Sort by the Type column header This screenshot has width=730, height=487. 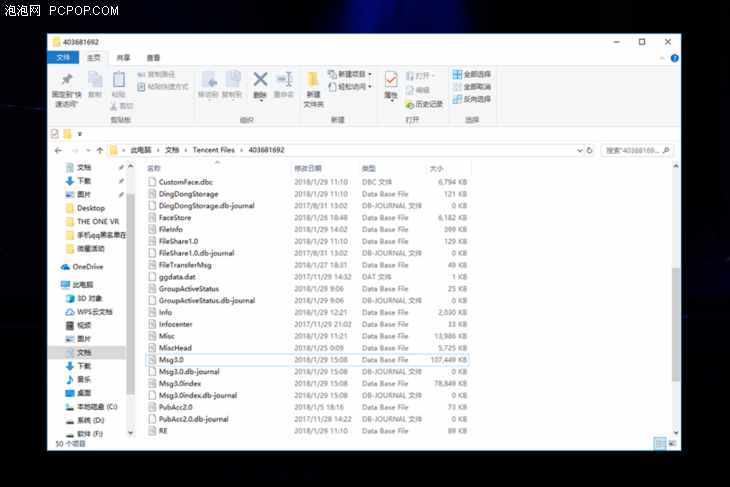369,169
